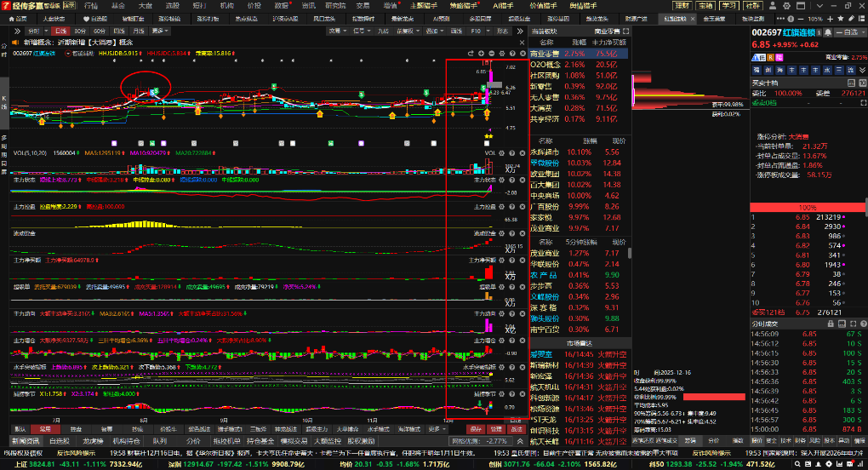Open the 行情 menu in the top bar
868x470 pixels.
point(91,5)
